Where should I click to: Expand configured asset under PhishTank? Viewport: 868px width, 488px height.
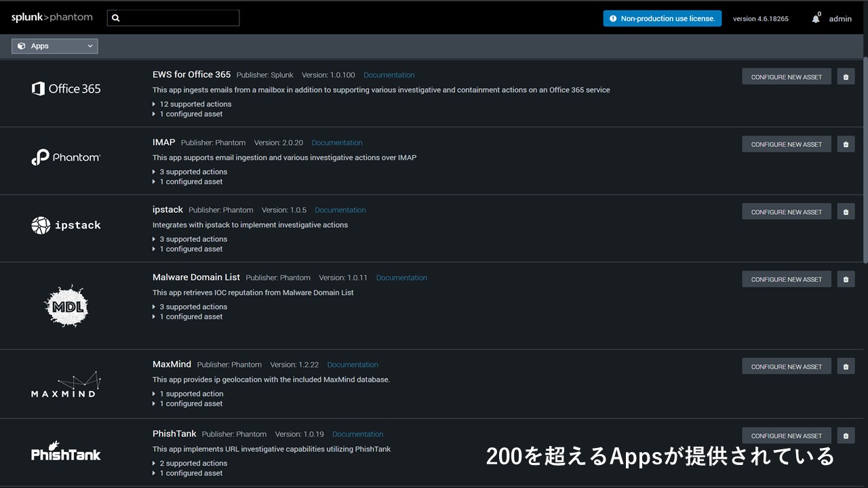tap(187, 473)
